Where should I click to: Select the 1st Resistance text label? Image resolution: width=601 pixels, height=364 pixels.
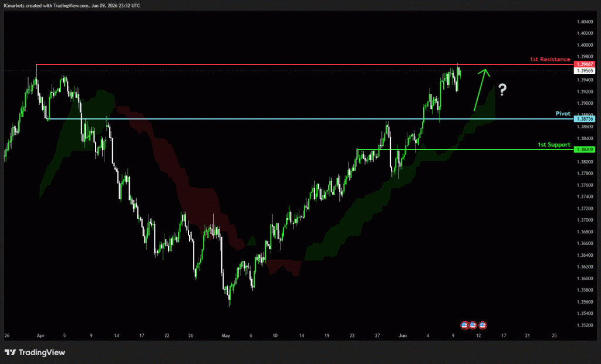coord(550,59)
